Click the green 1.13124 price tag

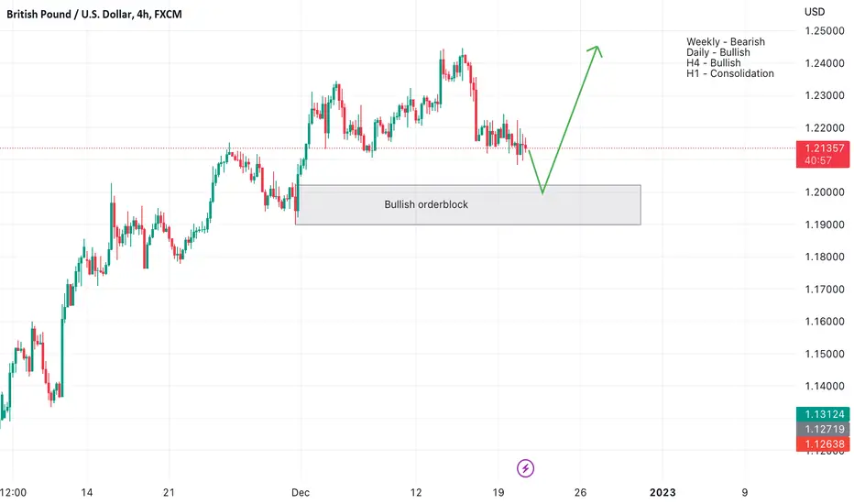click(823, 414)
